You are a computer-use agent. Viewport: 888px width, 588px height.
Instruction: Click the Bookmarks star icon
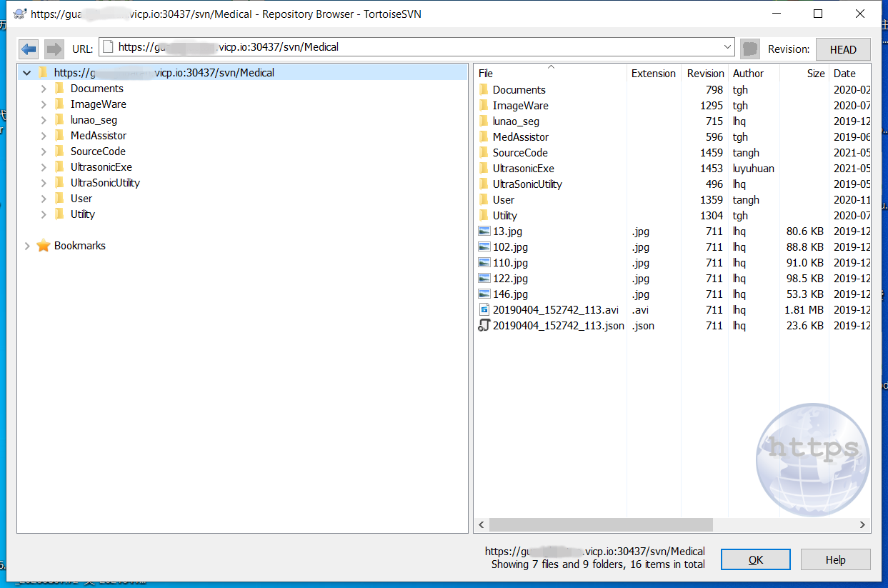[44, 246]
